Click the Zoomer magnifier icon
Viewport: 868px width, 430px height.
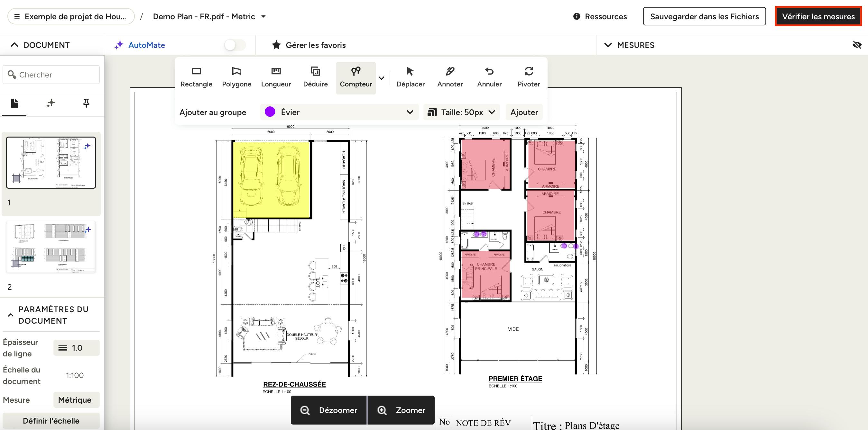(382, 410)
